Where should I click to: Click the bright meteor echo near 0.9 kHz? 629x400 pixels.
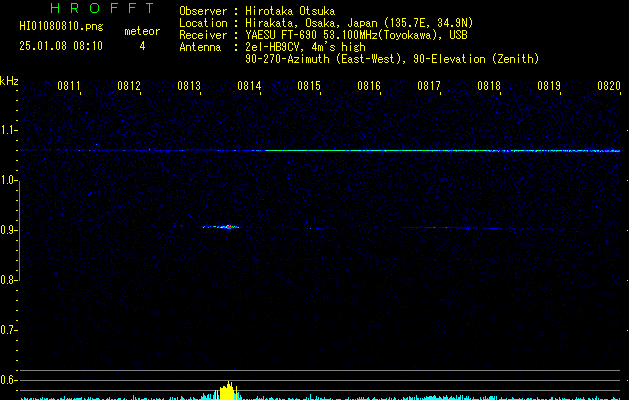(x=221, y=227)
